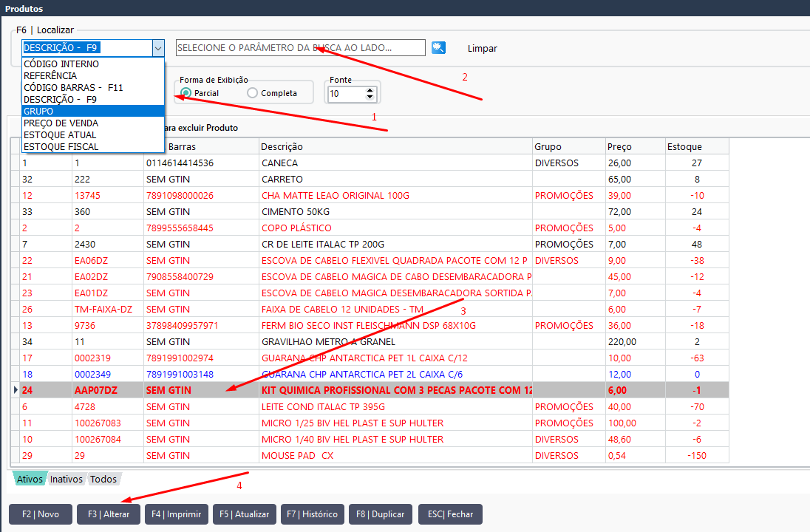Screen dimensions: 810x532
Task: Click the F4 | Imprimir button
Action: point(177,514)
